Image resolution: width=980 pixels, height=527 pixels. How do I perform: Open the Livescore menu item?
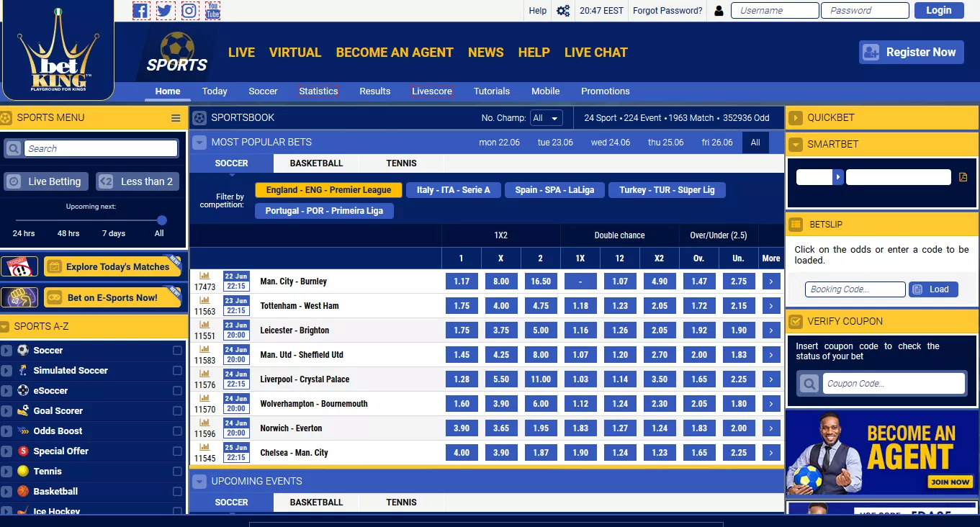431,91
